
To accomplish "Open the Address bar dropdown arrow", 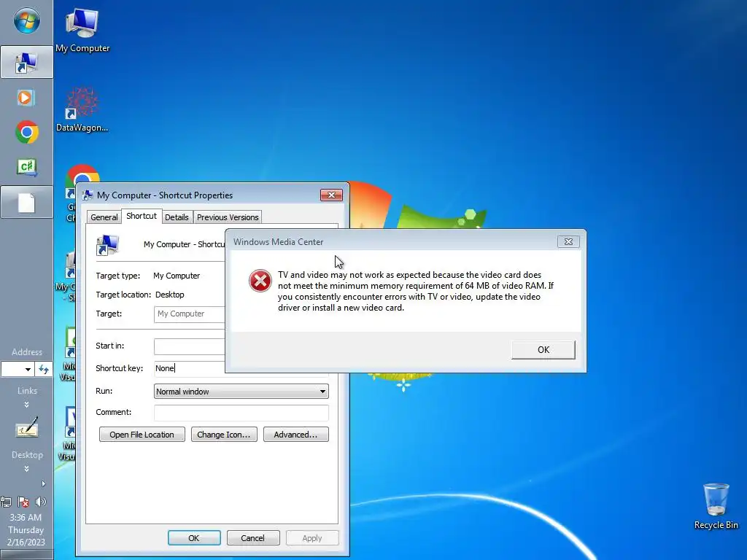I will (x=28, y=369).
